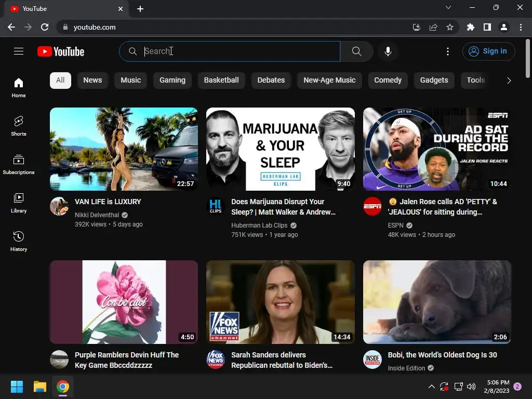Screen dimensions: 532x399
Task: Reload the page in Chrome
Action: point(45,27)
